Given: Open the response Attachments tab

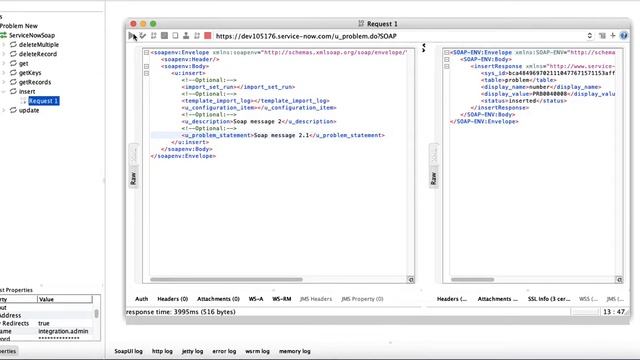Looking at the screenshot, I should pos(498,299).
